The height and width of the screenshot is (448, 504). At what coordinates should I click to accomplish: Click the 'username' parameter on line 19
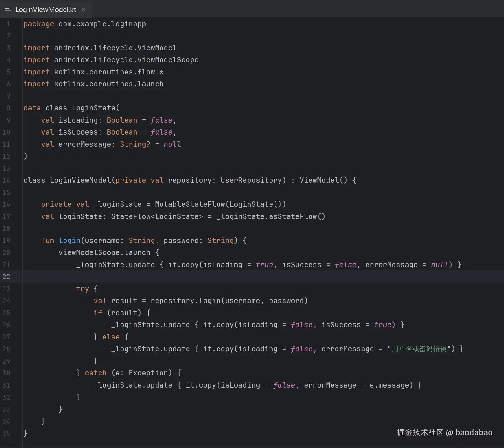point(102,241)
